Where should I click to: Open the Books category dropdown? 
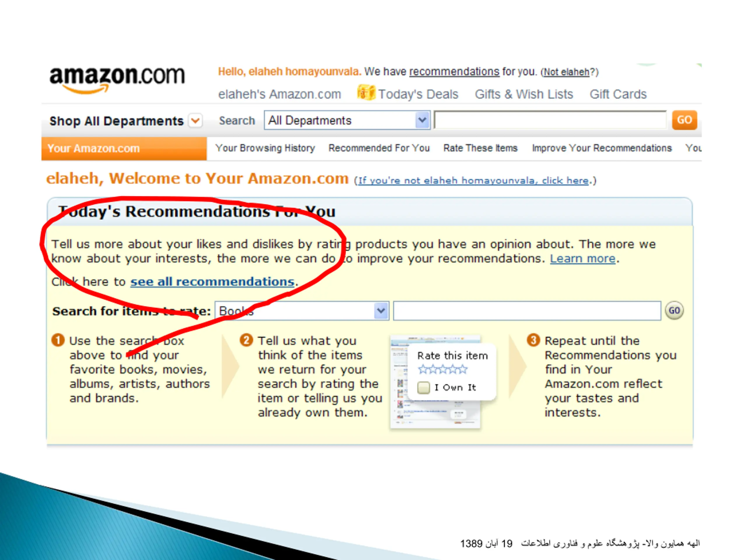coord(302,311)
